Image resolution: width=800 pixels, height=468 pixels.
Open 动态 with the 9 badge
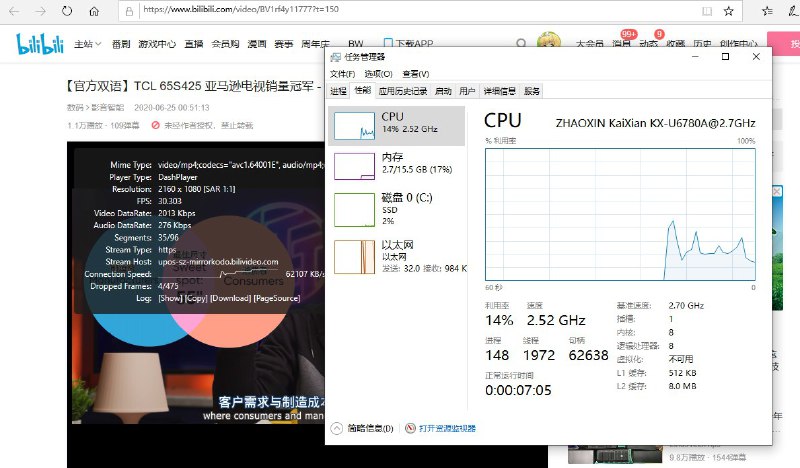(649, 41)
